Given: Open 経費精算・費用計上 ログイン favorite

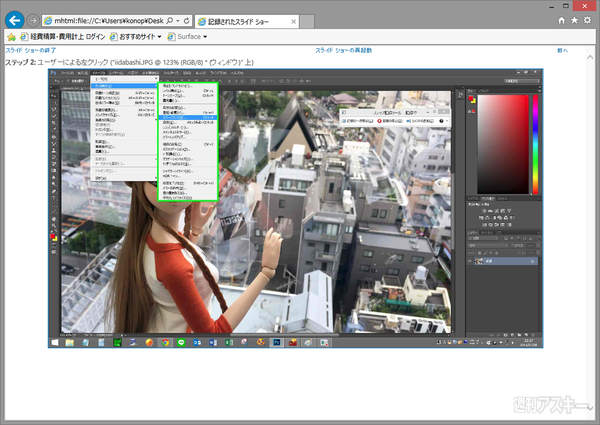Looking at the screenshot, I should (x=68, y=37).
